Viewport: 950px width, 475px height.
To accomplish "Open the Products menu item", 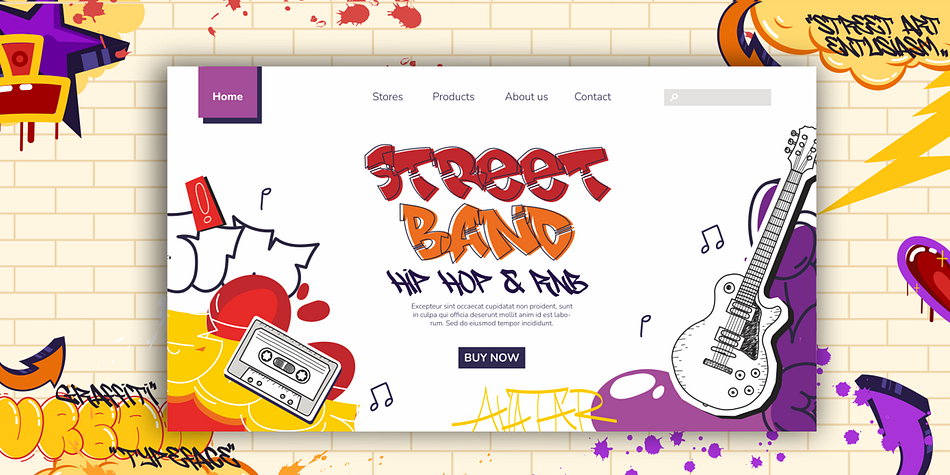I will (x=453, y=97).
